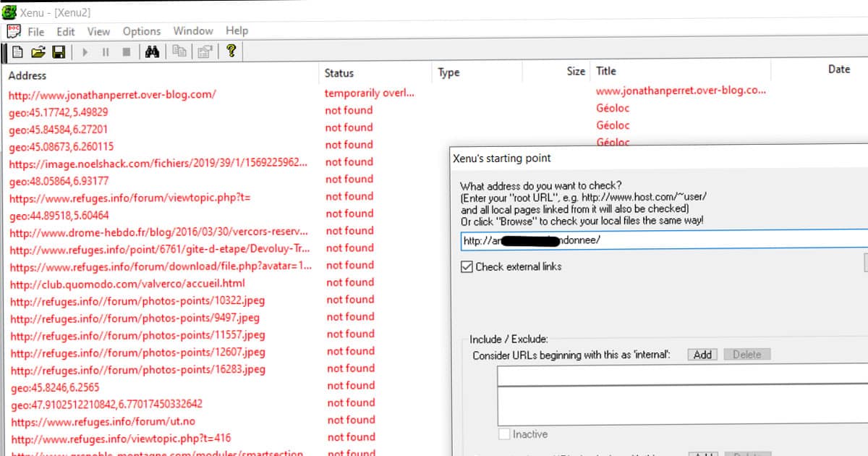Click Delete next to 'internal' URLs label
The height and width of the screenshot is (456, 868).
(x=747, y=354)
